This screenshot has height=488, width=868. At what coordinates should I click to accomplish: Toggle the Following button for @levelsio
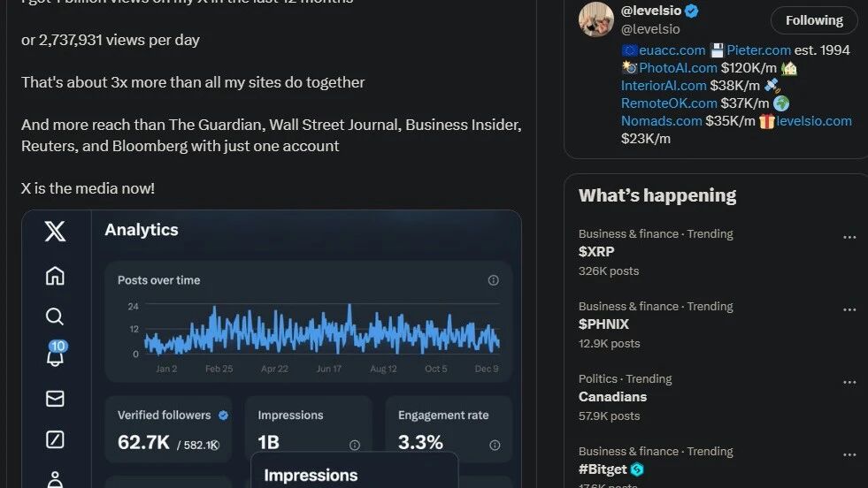pos(813,20)
